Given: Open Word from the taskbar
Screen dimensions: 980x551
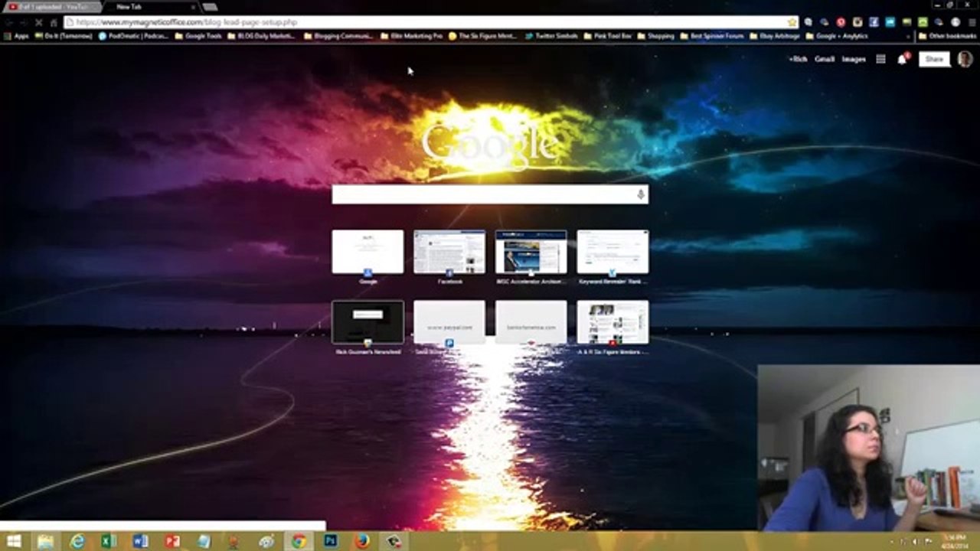Looking at the screenshot, I should pos(140,542).
